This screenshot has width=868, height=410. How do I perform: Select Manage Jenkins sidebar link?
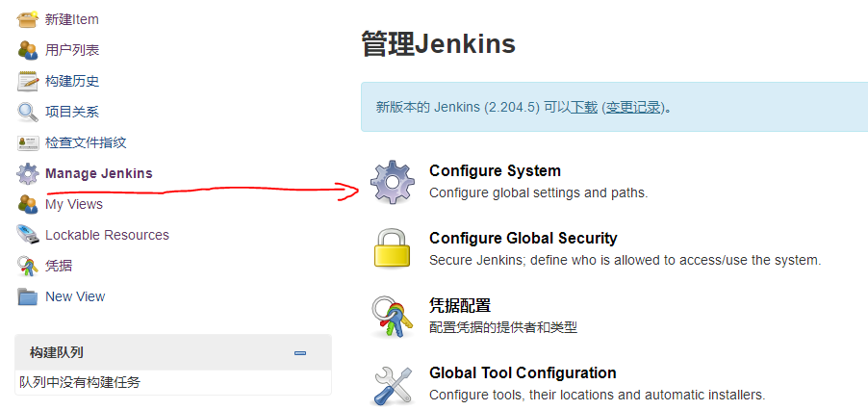coord(98,174)
